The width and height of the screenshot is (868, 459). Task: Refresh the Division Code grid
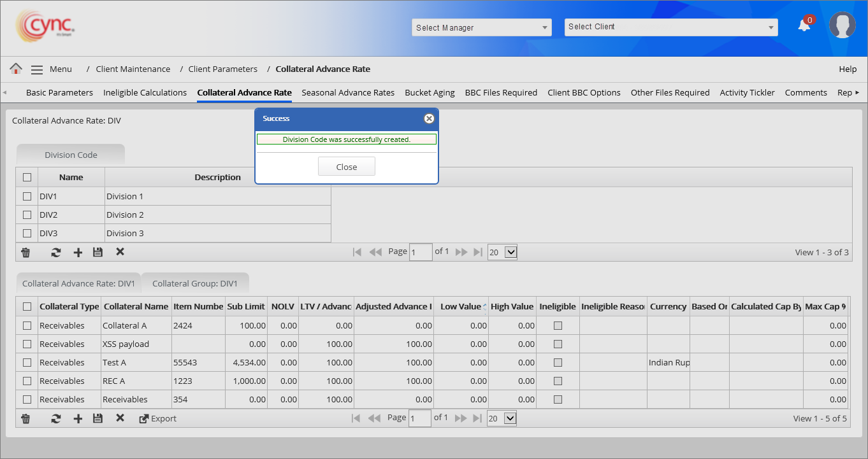click(56, 252)
